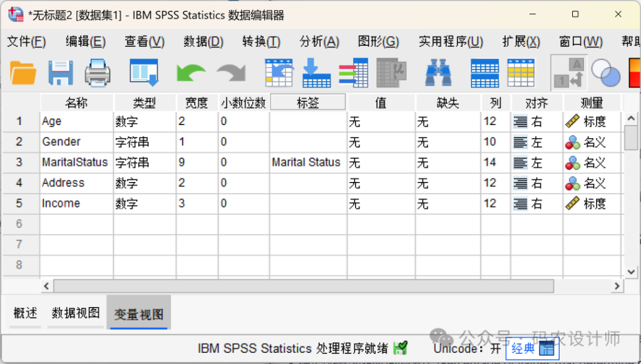Image resolution: width=641 pixels, height=364 pixels.
Task: Open Find using the binoculars icon
Action: 438,73
